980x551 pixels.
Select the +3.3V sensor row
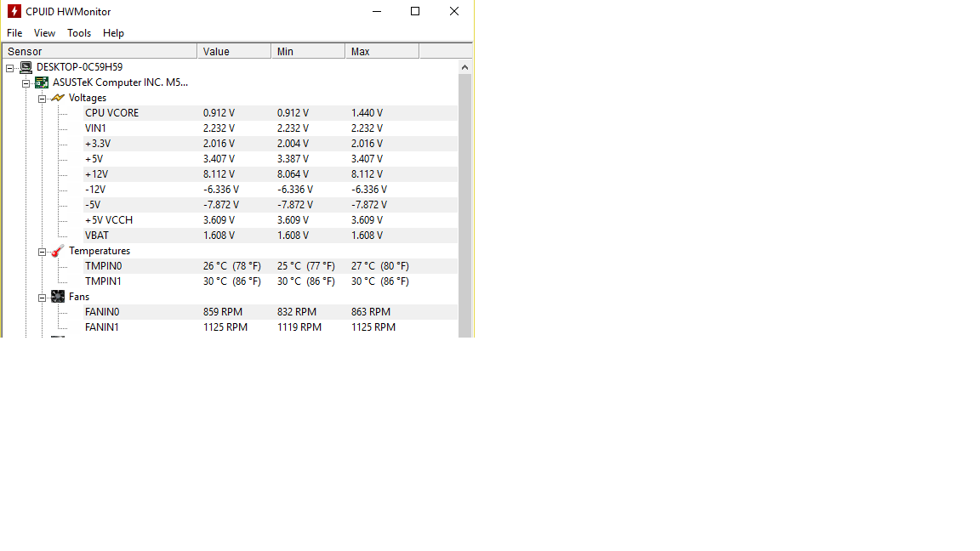coord(270,144)
